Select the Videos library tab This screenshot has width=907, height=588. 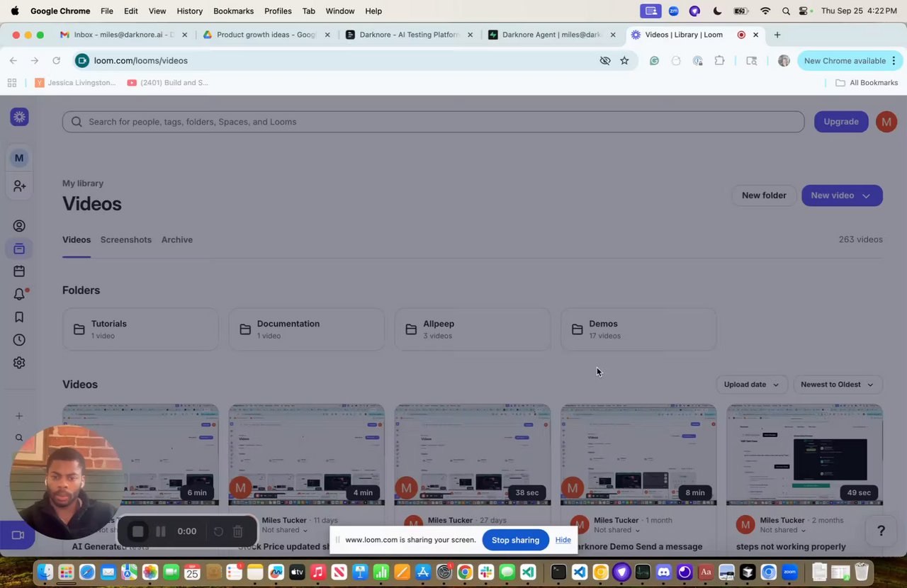pyautogui.click(x=77, y=239)
